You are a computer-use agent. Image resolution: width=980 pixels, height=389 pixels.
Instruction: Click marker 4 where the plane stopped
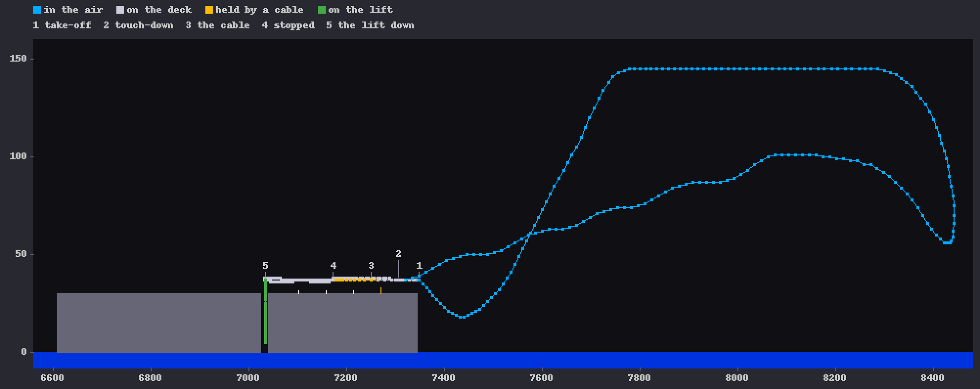[334, 266]
